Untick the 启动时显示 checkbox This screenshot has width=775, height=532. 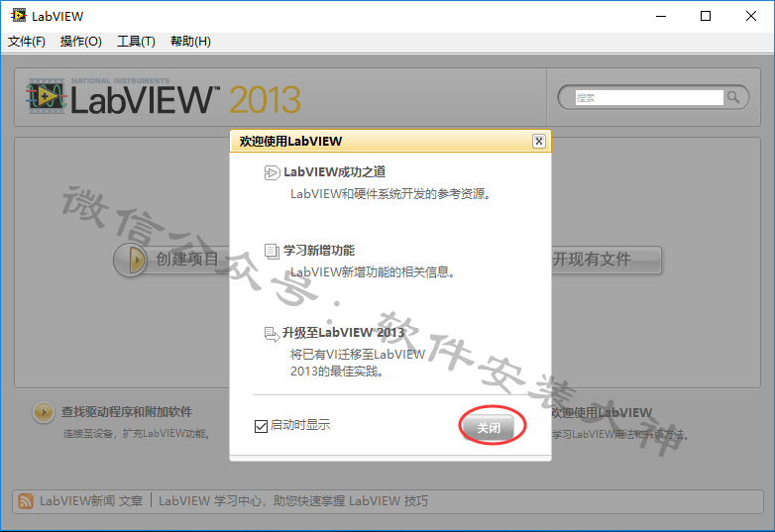(x=261, y=426)
